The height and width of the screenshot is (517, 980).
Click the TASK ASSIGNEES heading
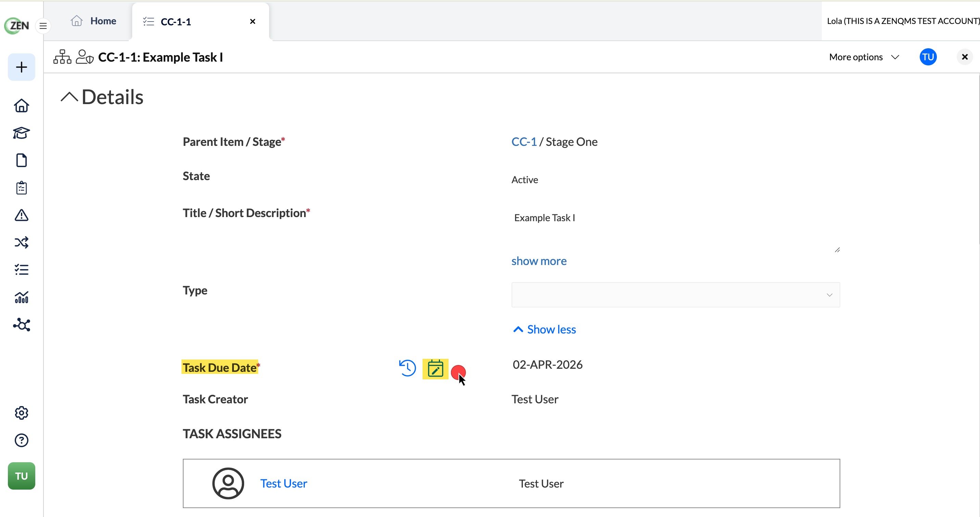point(232,434)
